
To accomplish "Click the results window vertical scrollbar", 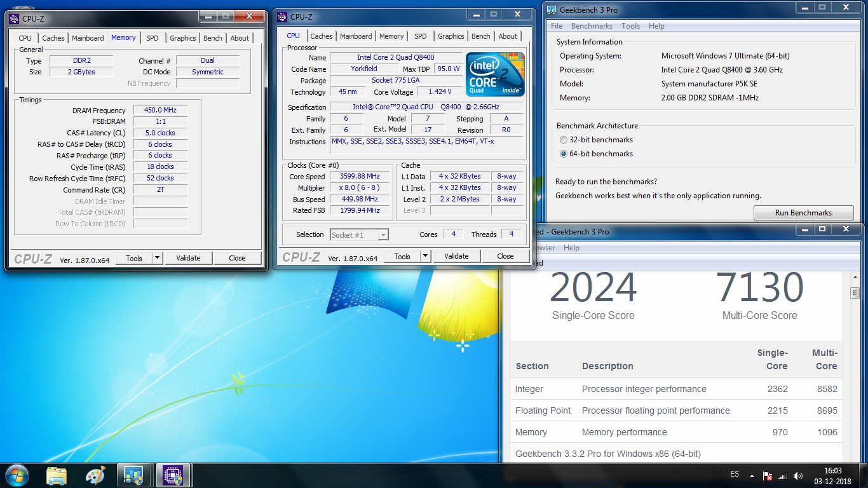I will 855,369.
